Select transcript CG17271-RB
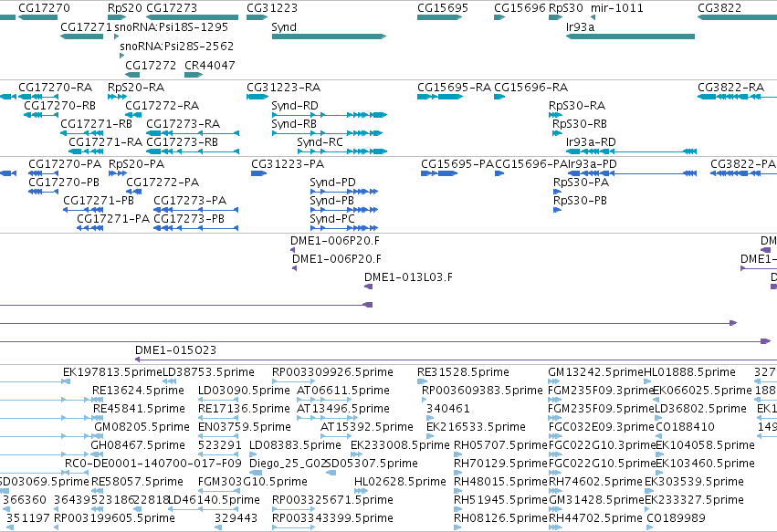This screenshot has width=777, height=532. pyautogui.click(x=96, y=124)
